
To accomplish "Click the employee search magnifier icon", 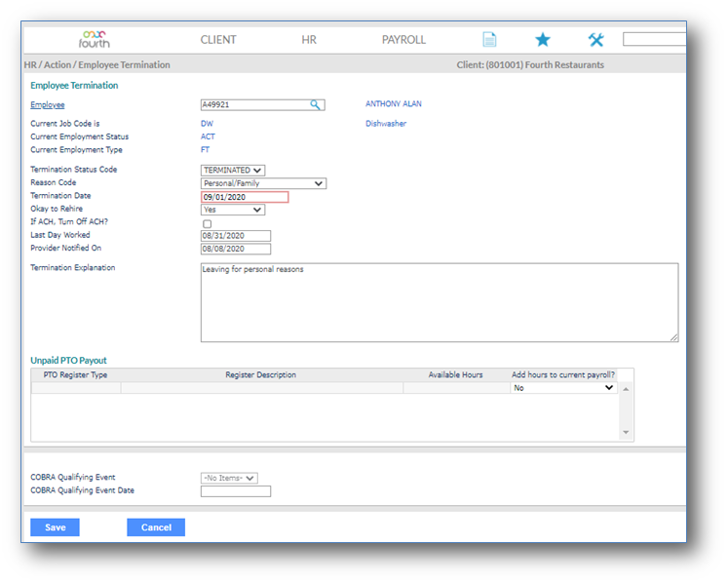I will pyautogui.click(x=315, y=104).
